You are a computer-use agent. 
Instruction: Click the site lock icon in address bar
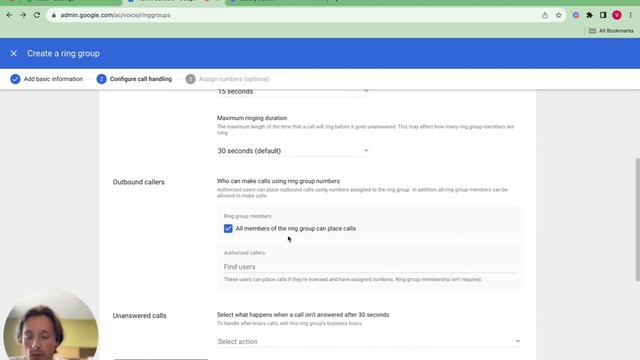[x=53, y=16]
